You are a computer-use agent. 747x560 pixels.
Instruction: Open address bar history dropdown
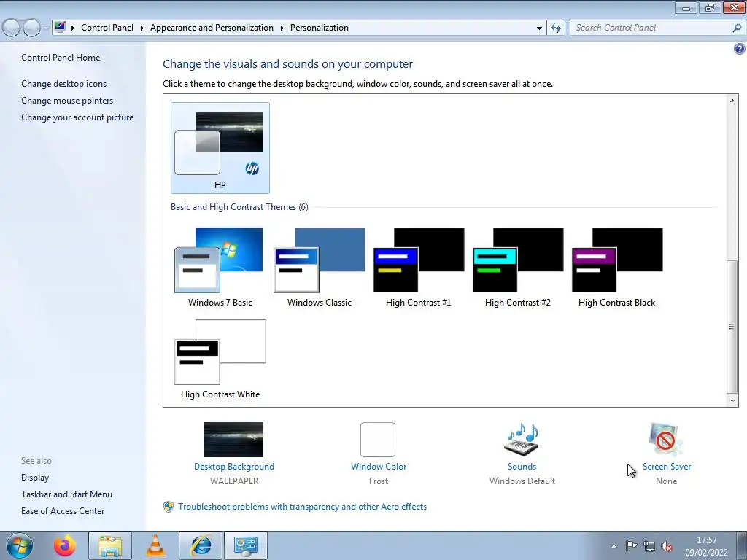[x=539, y=28]
